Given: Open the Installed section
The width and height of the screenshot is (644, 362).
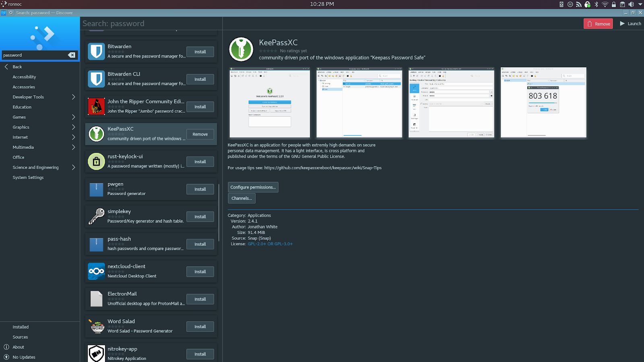Looking at the screenshot, I should point(20,327).
